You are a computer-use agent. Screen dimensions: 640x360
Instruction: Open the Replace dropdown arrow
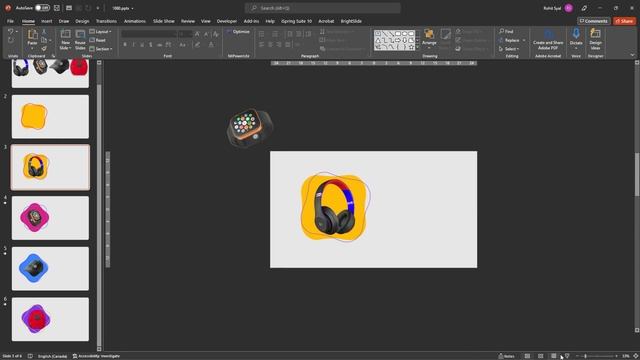coord(524,40)
